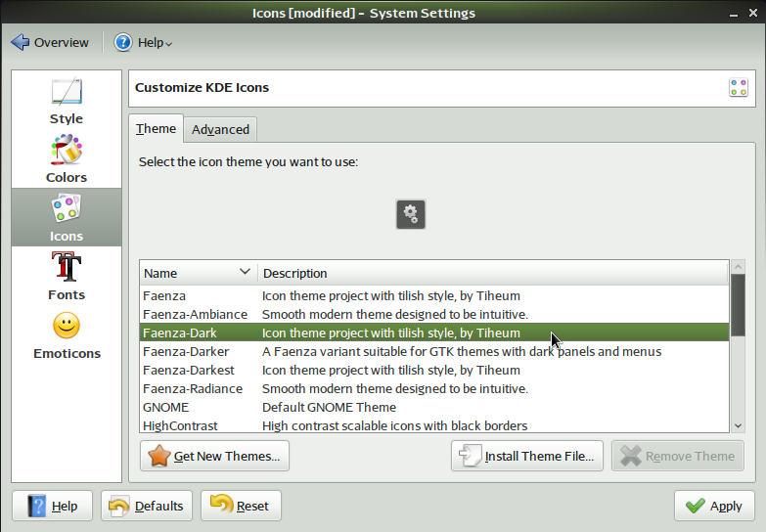Screen dimensions: 766x532
Task: Select the GNOME theme row
Action: pyautogui.click(x=434, y=407)
